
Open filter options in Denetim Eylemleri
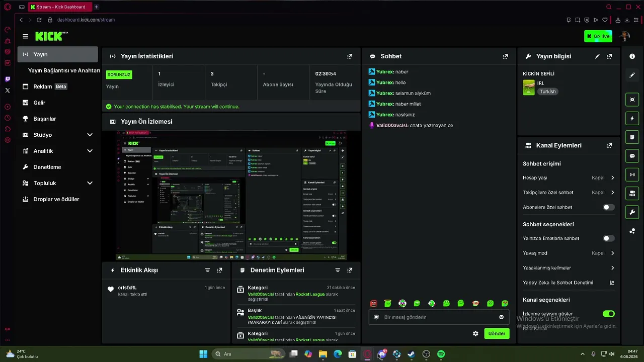[338, 270]
